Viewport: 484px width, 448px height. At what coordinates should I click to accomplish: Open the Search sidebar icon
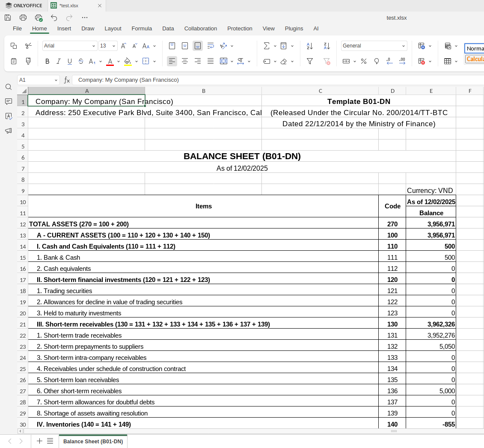pos(9,87)
